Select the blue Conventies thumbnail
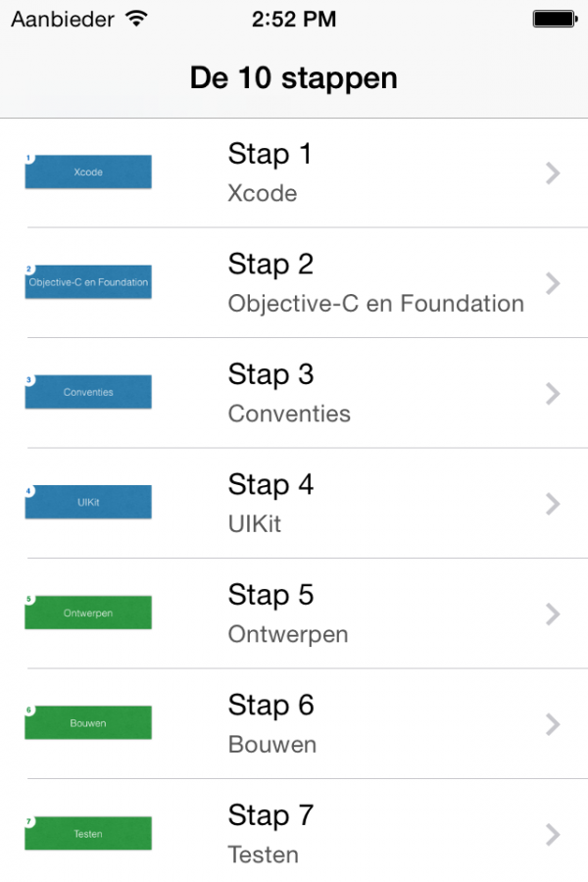588x882 pixels. point(88,391)
